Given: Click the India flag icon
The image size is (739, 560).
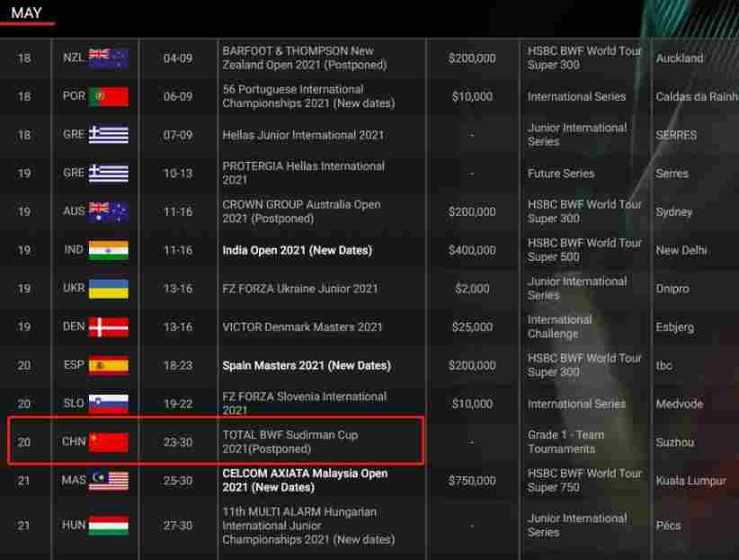Looking at the screenshot, I should [x=109, y=250].
